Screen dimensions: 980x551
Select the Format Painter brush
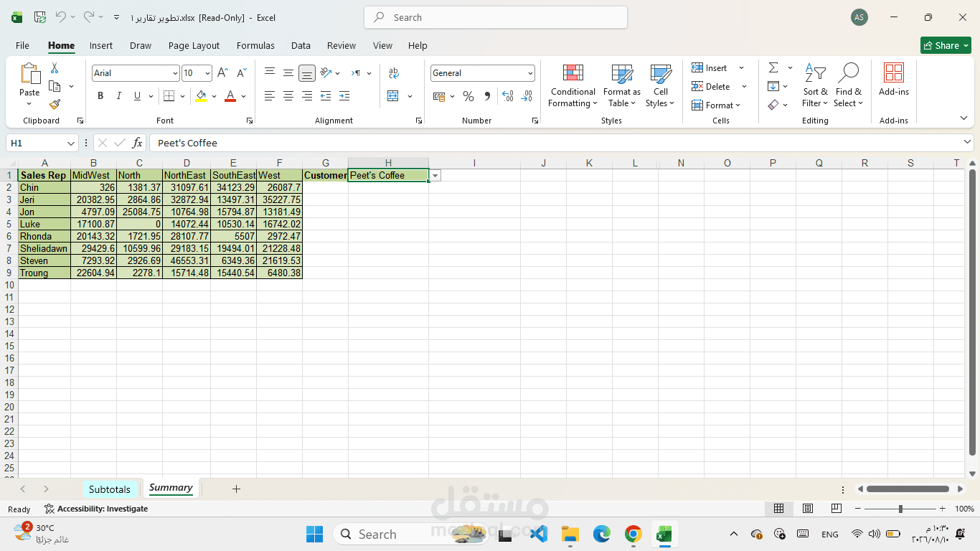[55, 105]
